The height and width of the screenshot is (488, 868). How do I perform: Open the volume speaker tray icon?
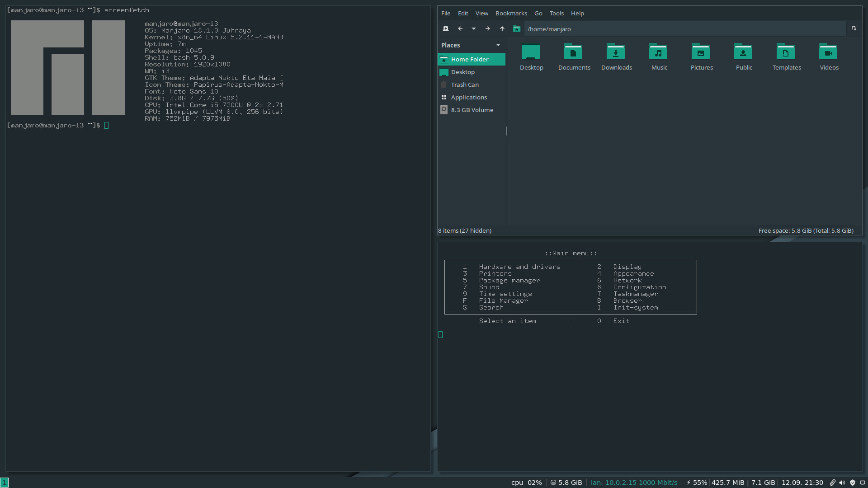[x=842, y=483]
